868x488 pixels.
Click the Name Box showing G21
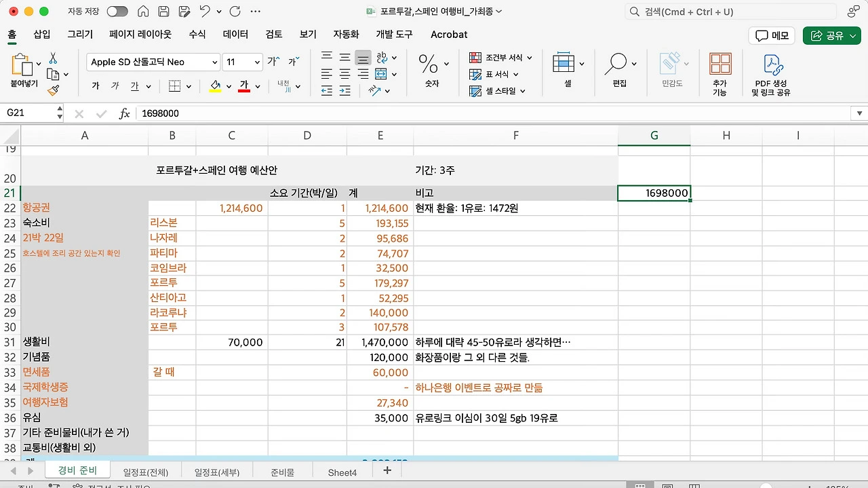point(31,113)
